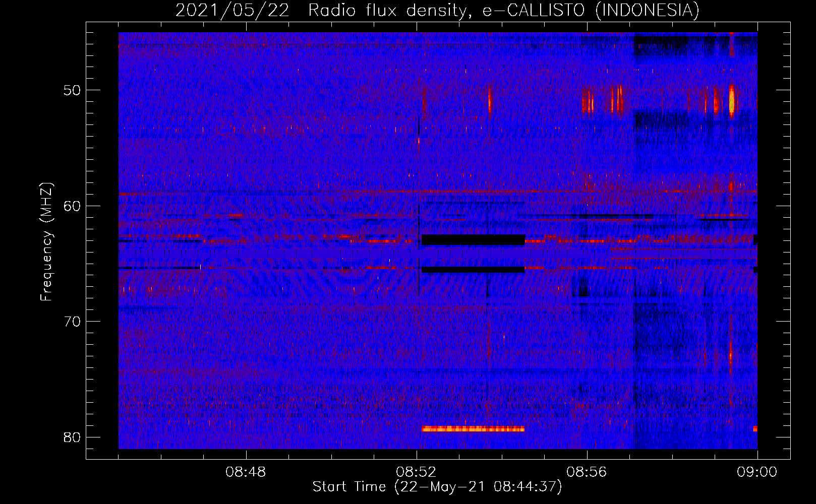
Task: Click the 50 frequency tick label
Action: coord(72,90)
